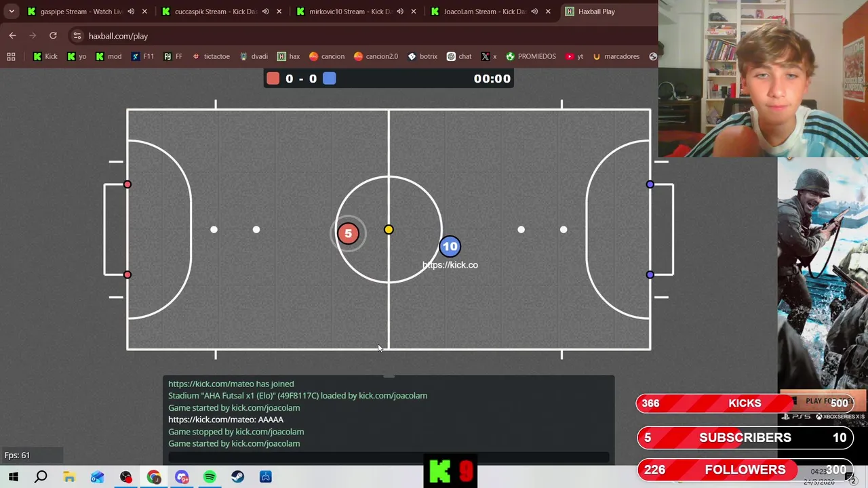The width and height of the screenshot is (868, 488).
Task: Open the PROMIEDOS bookmark
Action: click(530, 56)
